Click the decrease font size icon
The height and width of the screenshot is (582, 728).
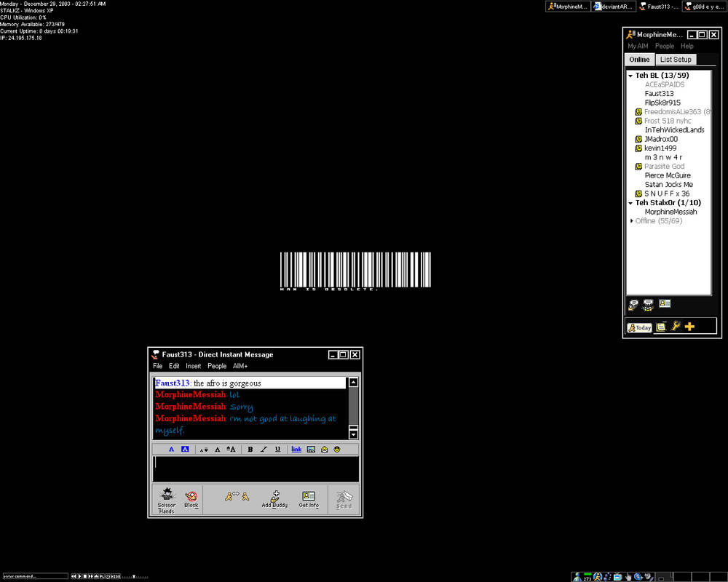coord(204,450)
